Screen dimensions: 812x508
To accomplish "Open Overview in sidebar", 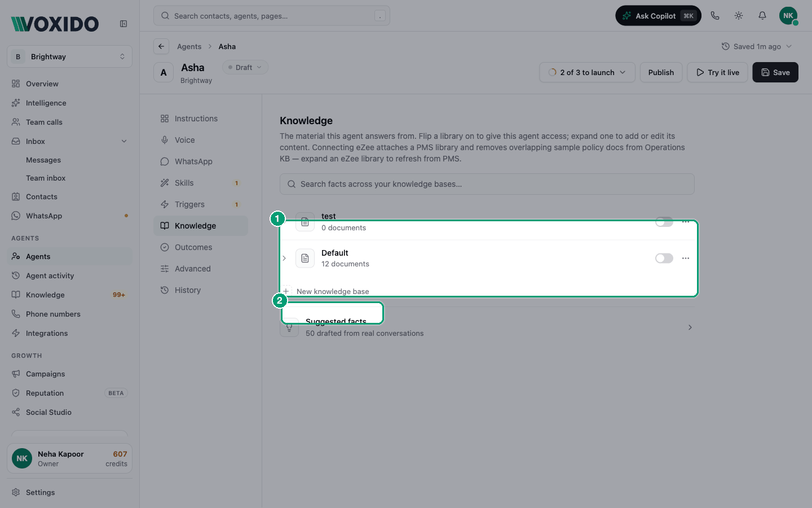I will coord(69,84).
